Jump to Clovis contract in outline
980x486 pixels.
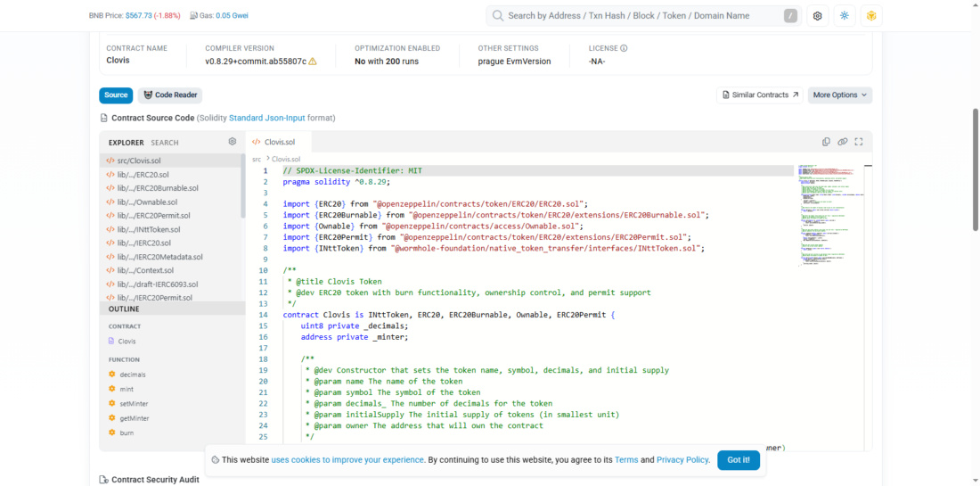point(127,342)
